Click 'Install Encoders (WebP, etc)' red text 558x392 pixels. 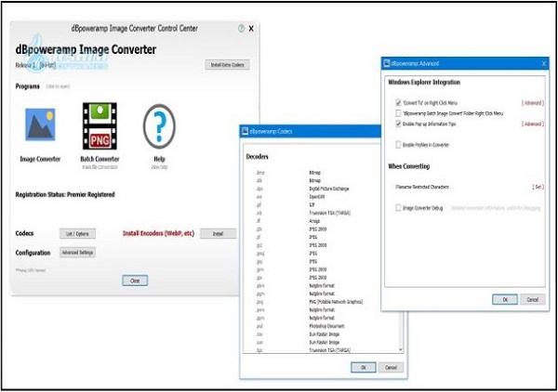[158, 233]
